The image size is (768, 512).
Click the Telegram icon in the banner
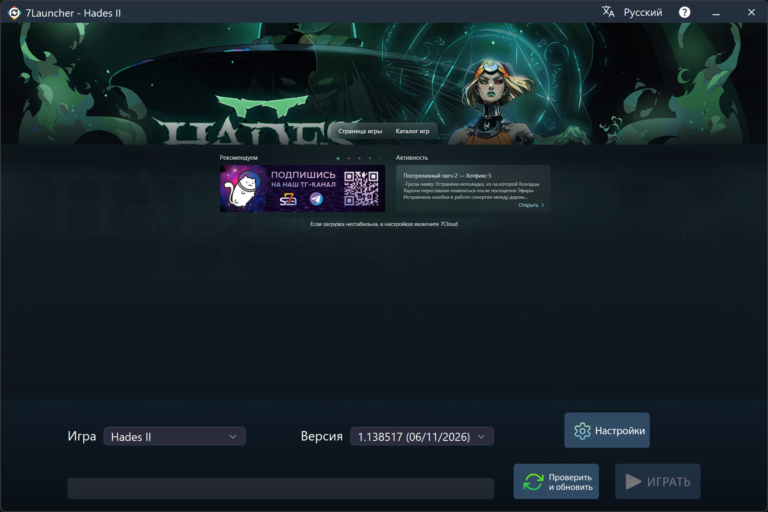pos(316,199)
